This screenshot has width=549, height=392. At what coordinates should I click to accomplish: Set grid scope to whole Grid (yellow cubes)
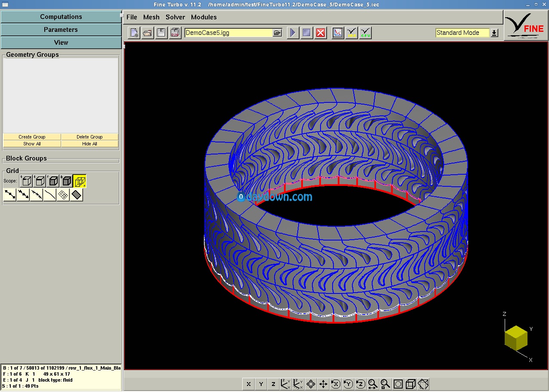point(80,181)
